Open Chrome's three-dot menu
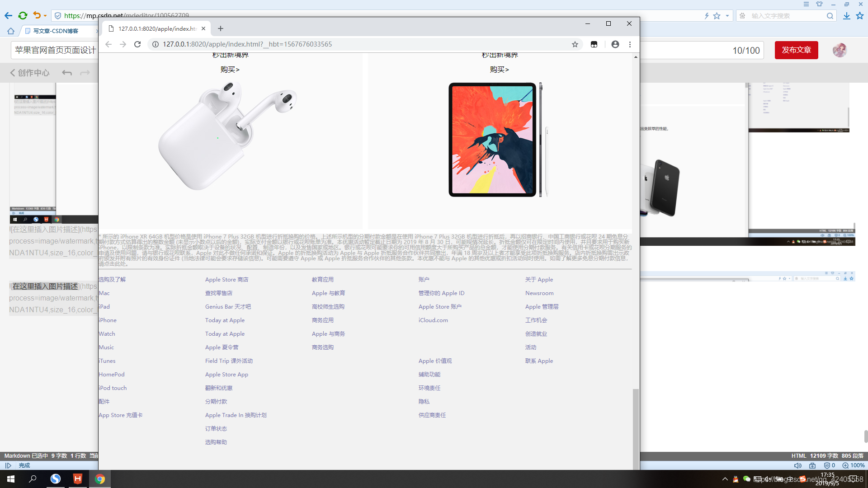The height and width of the screenshot is (488, 868). (x=630, y=44)
